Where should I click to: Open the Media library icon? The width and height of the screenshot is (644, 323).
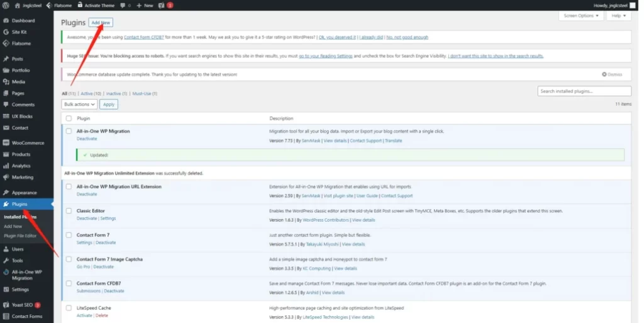pyautogui.click(x=6, y=82)
